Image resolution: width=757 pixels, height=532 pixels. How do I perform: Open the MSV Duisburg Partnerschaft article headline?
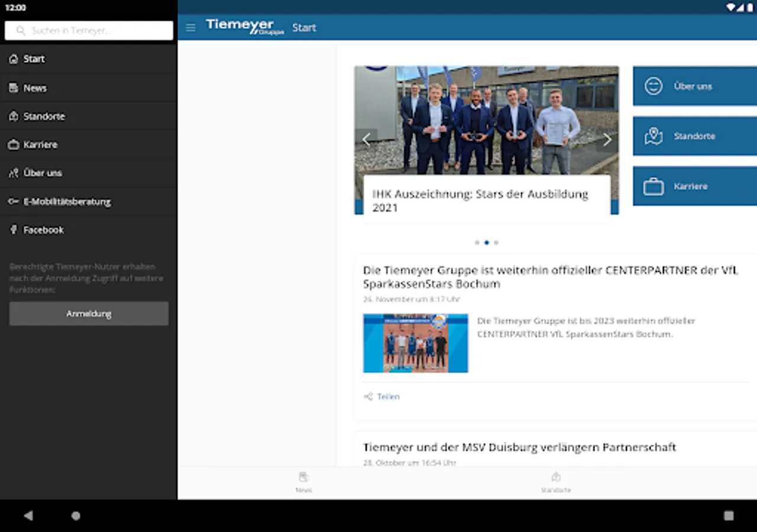519,447
